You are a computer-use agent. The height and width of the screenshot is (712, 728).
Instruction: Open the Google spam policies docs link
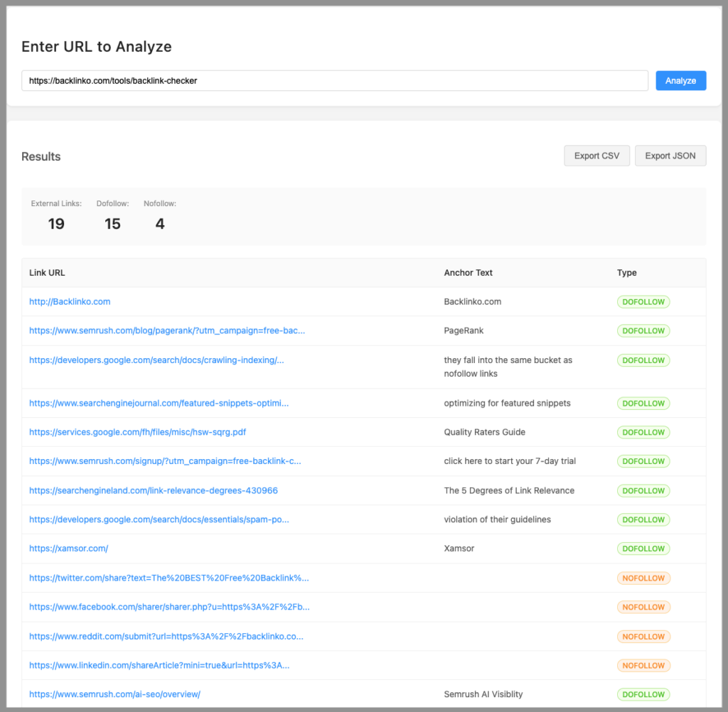[158, 519]
